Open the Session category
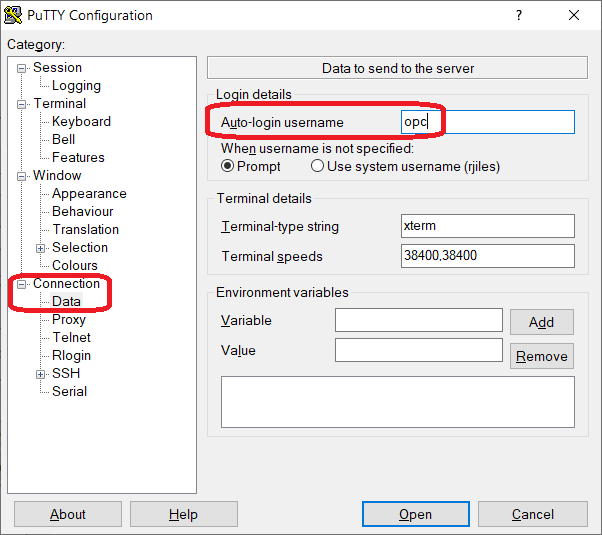Screen dimensions: 602x535 (x=58, y=68)
